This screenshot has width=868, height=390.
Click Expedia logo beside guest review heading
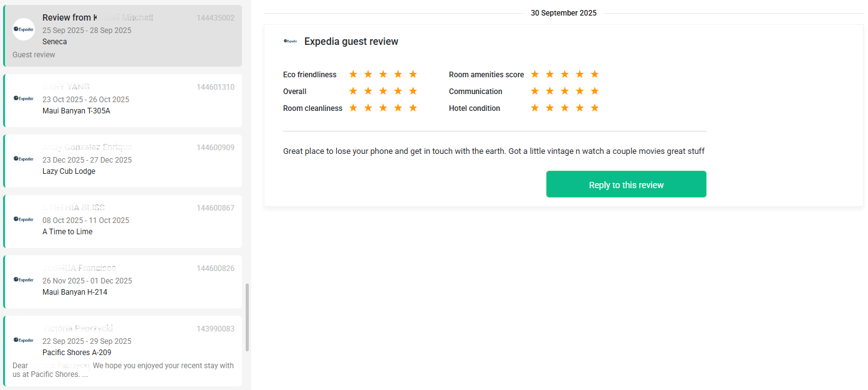(x=290, y=41)
